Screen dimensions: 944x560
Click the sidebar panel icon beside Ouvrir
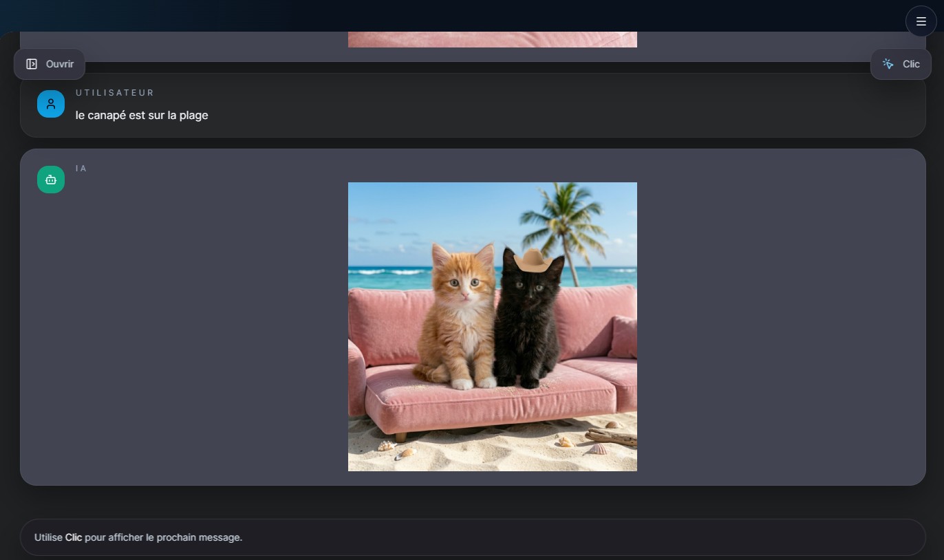(32, 64)
